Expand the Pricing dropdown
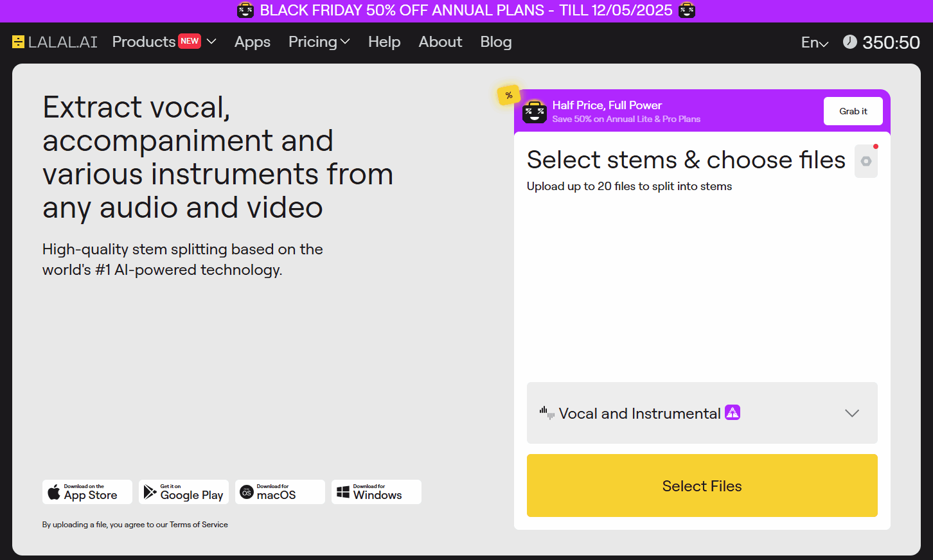Image resolution: width=933 pixels, height=560 pixels. pyautogui.click(x=319, y=42)
